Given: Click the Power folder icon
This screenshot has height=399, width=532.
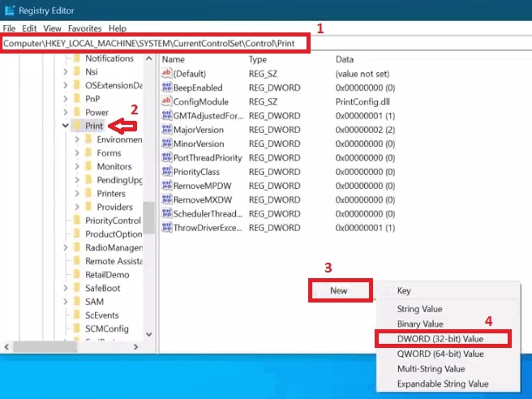Looking at the screenshot, I should (77, 112).
